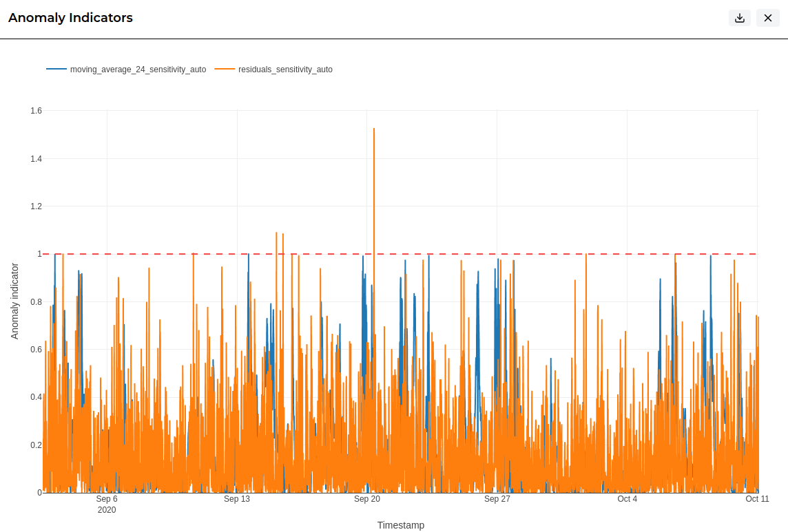Click the 0.4 y-axis tick label
Image resolution: width=788 pixels, height=532 pixels.
pyautogui.click(x=37, y=397)
